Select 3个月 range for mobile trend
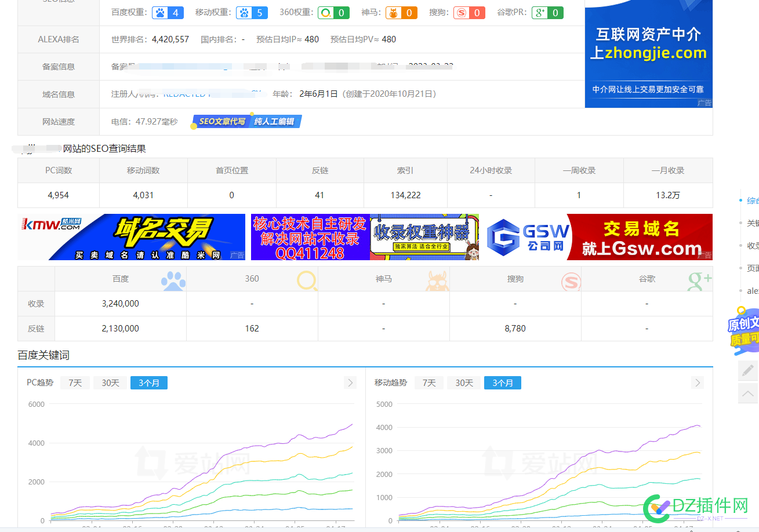 click(503, 382)
